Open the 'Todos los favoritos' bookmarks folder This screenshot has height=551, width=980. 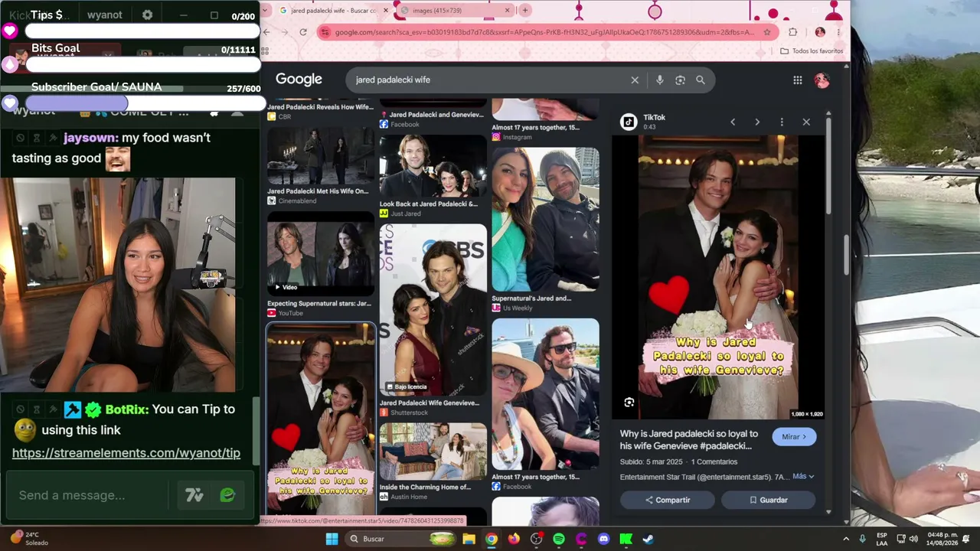coord(812,51)
